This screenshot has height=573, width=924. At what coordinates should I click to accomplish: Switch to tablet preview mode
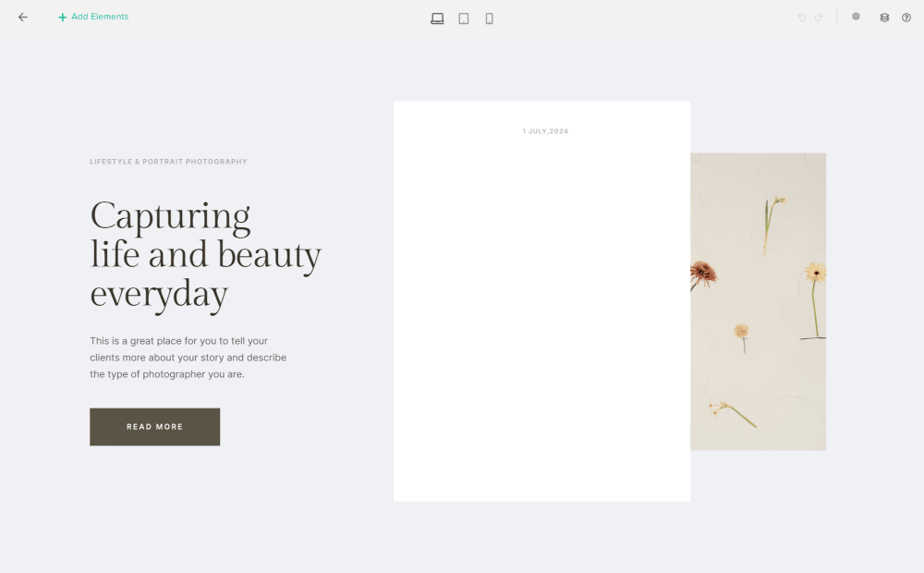[464, 18]
